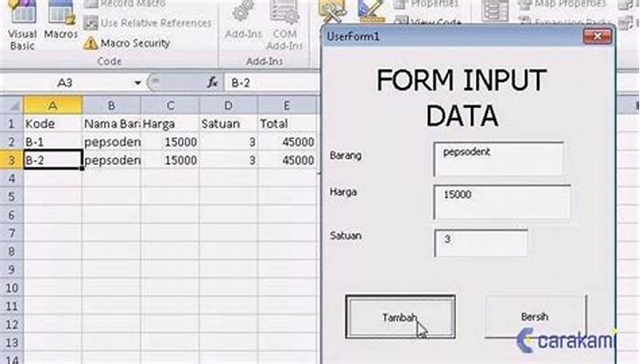
Task: Click the Barang text box in UserForm1
Action: (498, 159)
